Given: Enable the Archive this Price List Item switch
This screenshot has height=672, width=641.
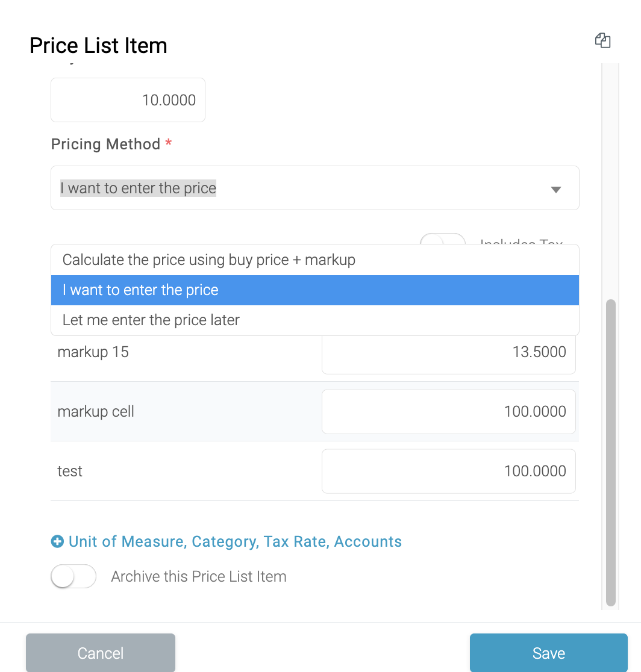Looking at the screenshot, I should click(73, 576).
